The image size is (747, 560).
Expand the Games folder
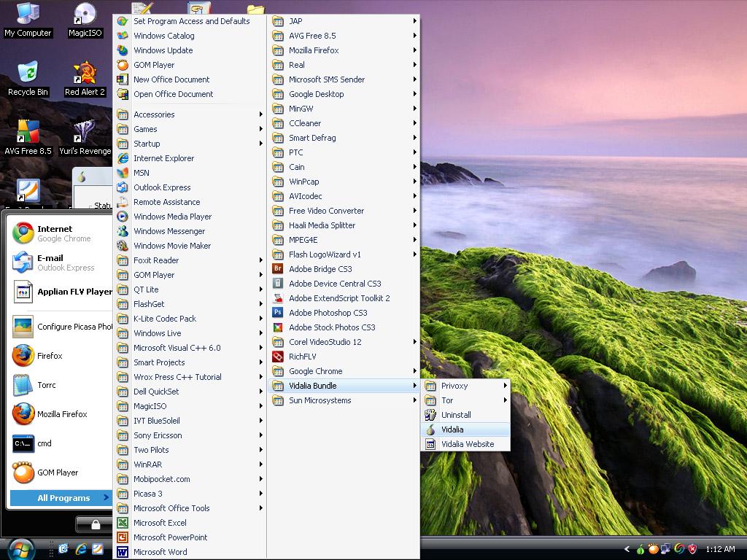coord(190,129)
